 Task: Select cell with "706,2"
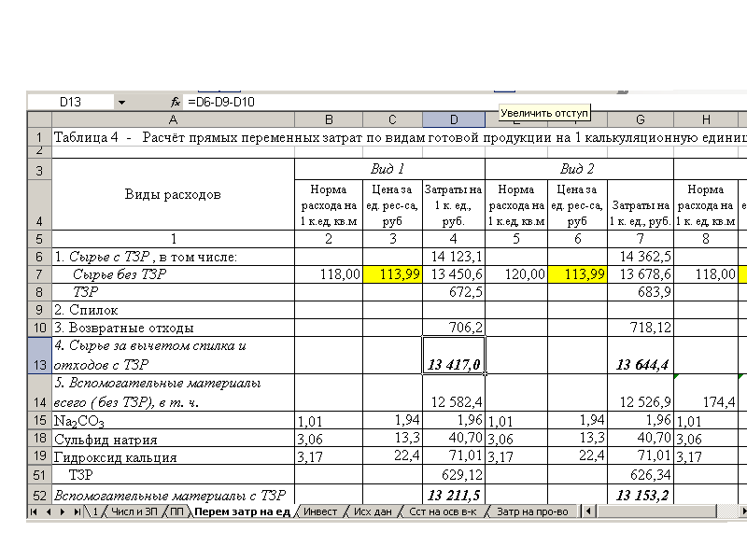(454, 328)
